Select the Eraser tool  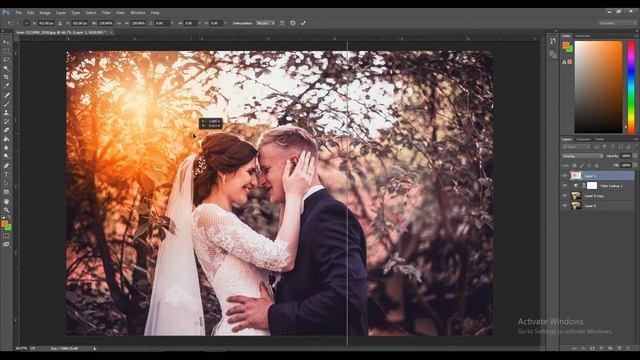tap(6, 130)
